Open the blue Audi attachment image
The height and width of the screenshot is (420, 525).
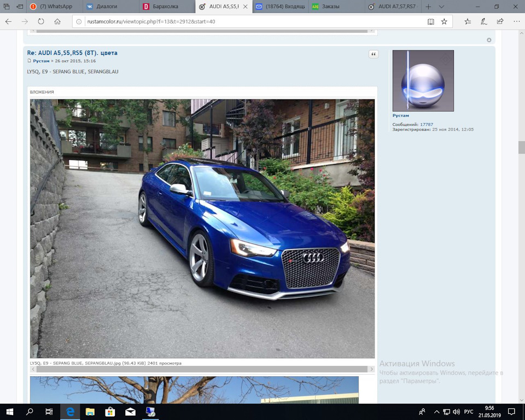[202, 229]
